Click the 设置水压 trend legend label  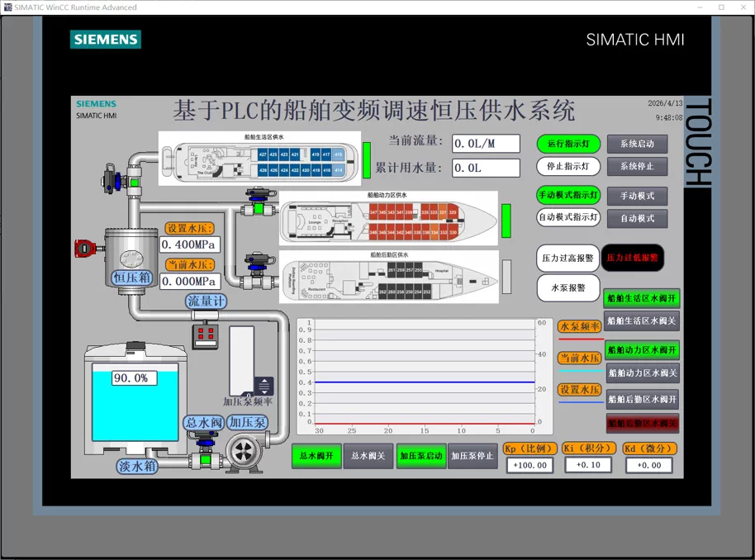click(x=580, y=389)
